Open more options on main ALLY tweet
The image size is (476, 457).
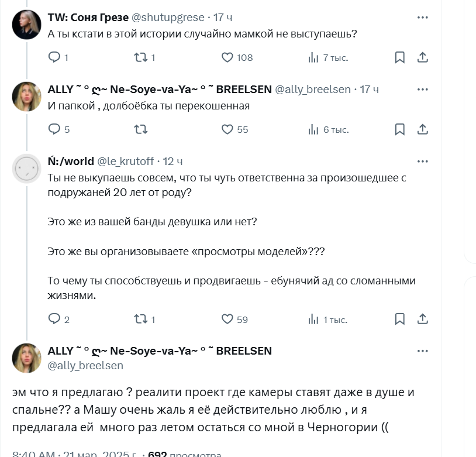(x=423, y=351)
